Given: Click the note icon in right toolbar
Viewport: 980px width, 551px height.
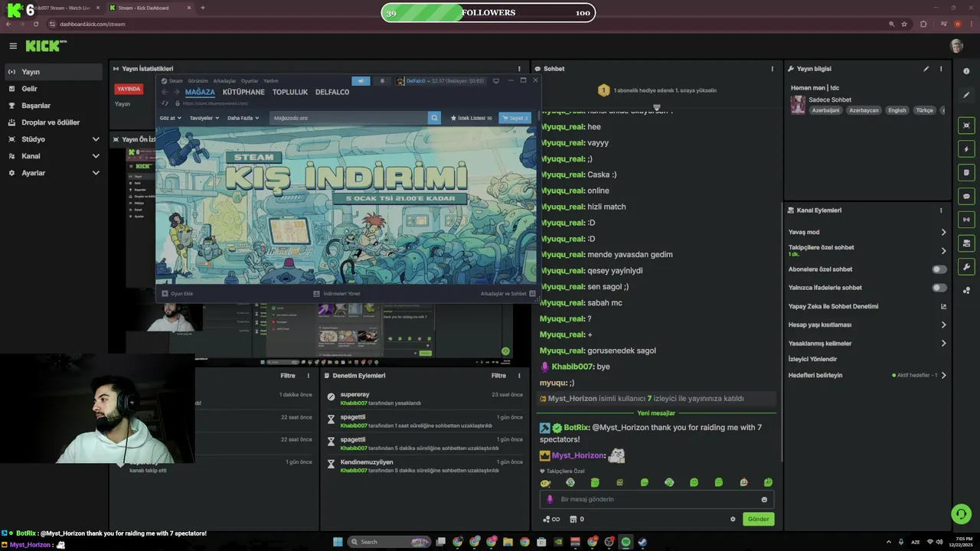Looking at the screenshot, I should point(966,173).
